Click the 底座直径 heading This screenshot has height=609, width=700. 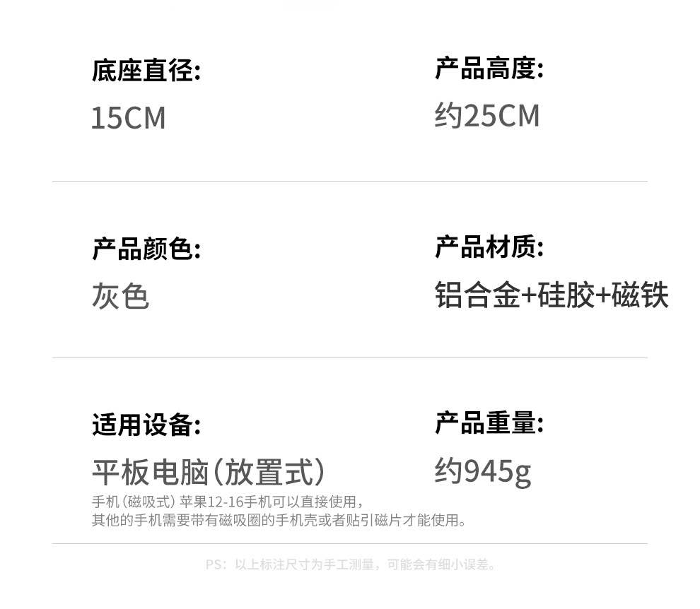click(146, 71)
